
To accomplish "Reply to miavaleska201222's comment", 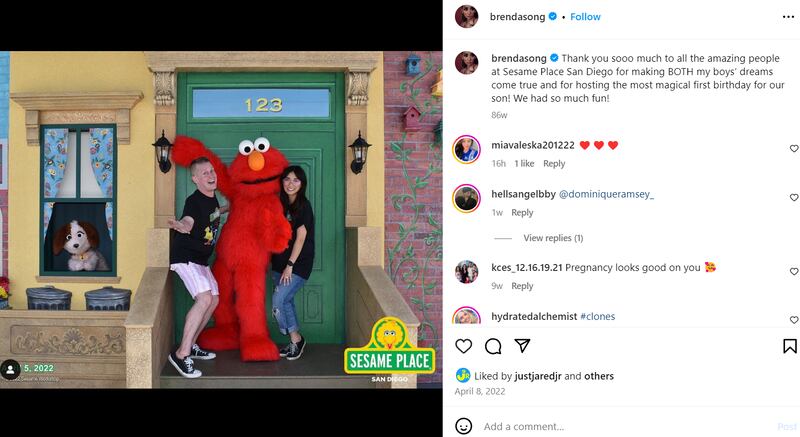I will coord(554,164).
